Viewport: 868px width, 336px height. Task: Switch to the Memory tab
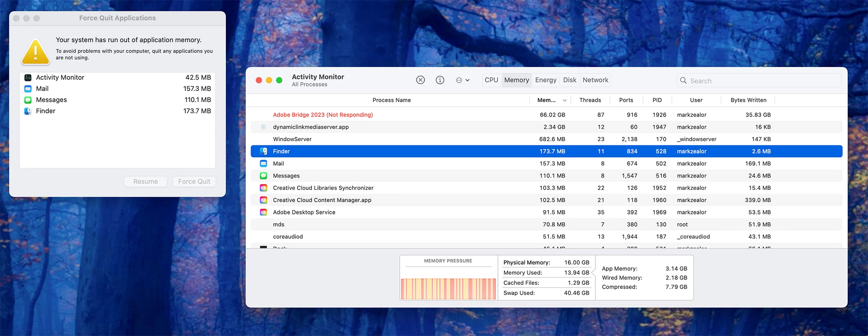click(x=517, y=80)
